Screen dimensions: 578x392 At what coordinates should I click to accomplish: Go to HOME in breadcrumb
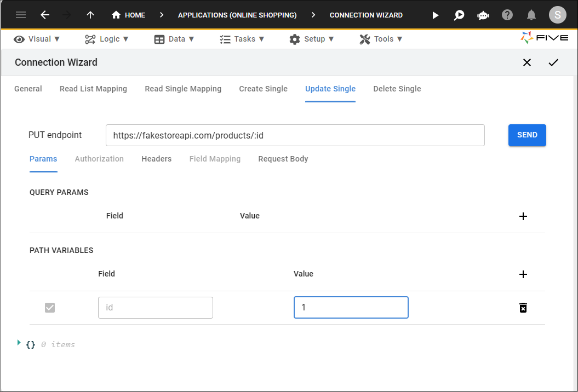pyautogui.click(x=128, y=15)
